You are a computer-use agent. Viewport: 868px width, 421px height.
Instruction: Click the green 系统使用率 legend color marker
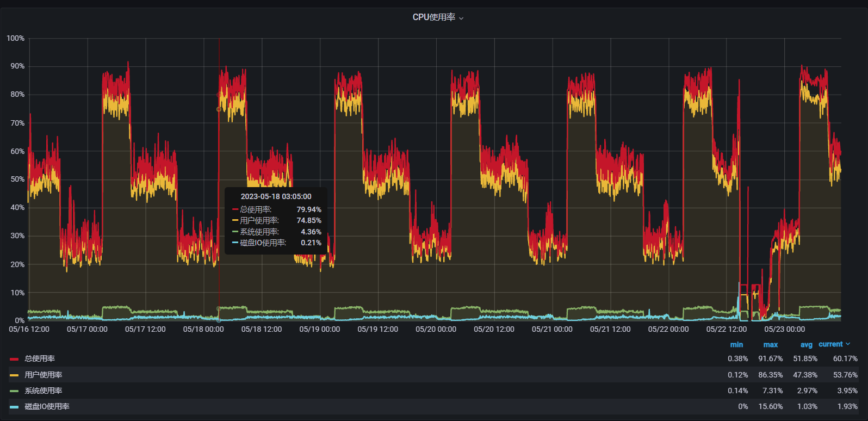14,391
